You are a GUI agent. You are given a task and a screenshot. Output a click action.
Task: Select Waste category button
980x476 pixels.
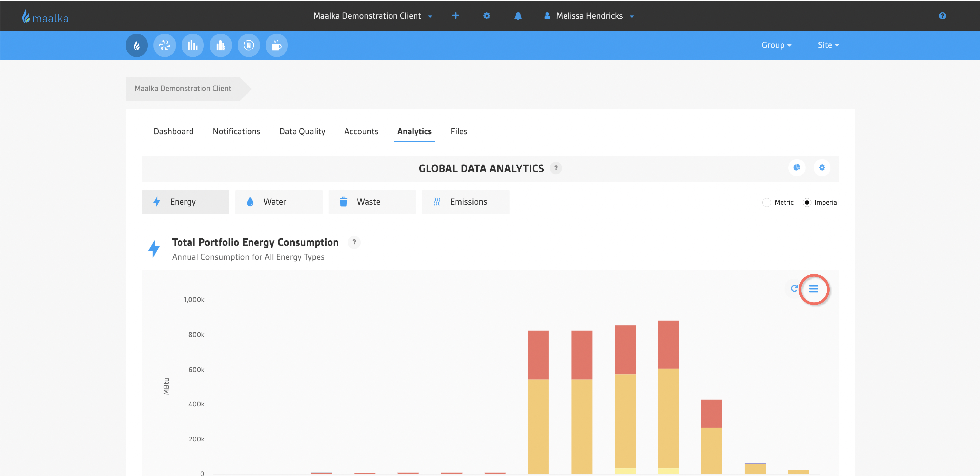point(372,202)
